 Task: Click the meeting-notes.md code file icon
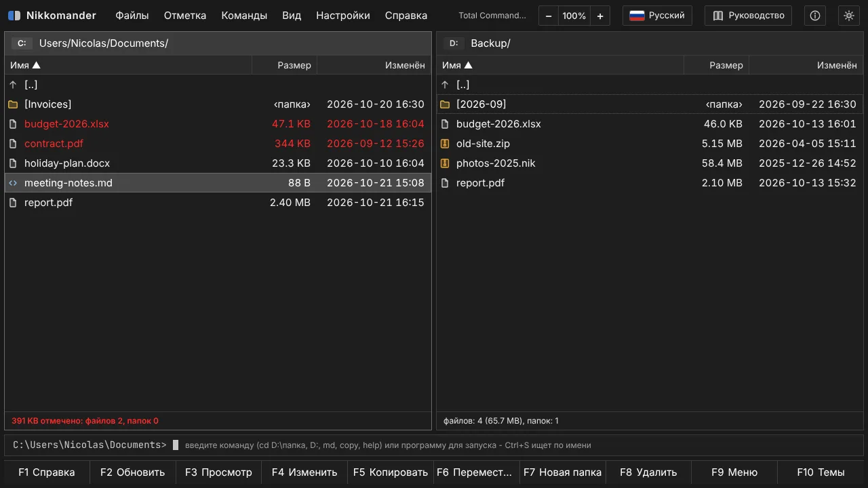coord(13,183)
